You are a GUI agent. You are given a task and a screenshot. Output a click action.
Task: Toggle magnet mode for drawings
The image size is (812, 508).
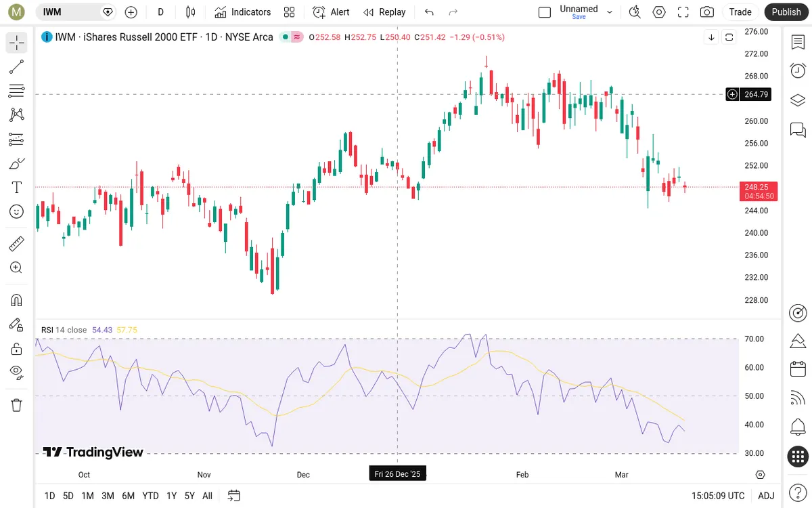point(17,300)
